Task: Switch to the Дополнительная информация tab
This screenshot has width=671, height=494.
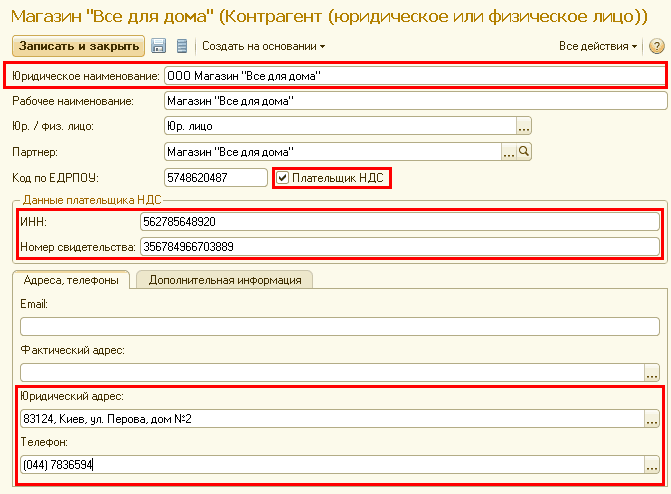Action: (x=225, y=280)
